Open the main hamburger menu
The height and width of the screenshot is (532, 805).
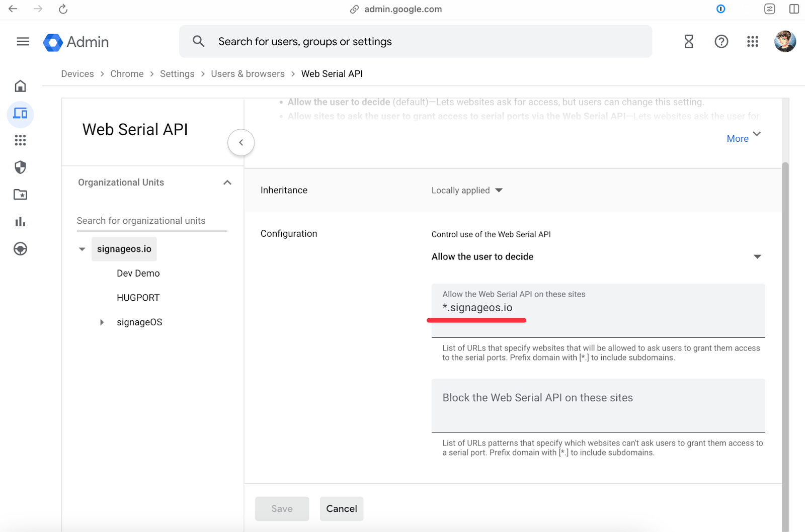coord(23,42)
